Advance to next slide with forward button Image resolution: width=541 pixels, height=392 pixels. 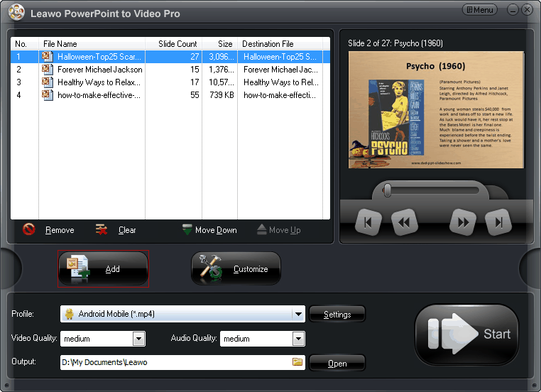pos(463,222)
